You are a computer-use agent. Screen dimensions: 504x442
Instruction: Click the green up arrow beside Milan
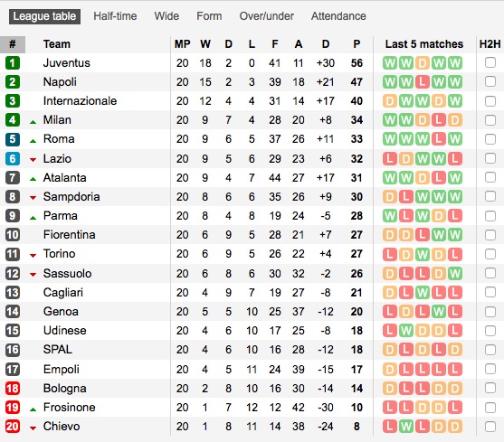coord(33,122)
